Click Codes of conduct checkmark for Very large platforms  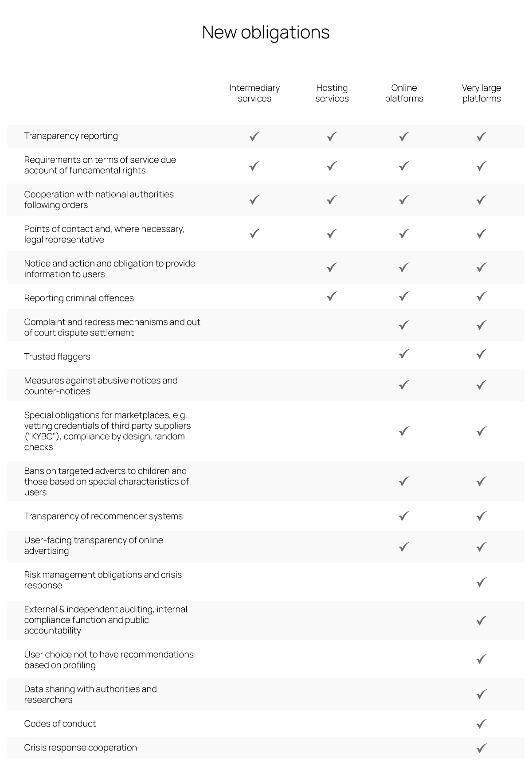(481, 724)
